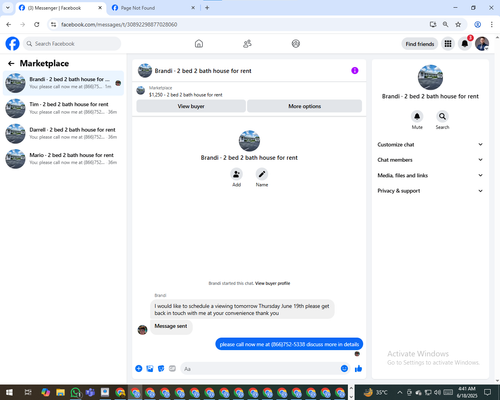Open Microsoft Teams from the taskbar
Image resolution: width=500 pixels, height=400 pixels.
(x=90, y=392)
